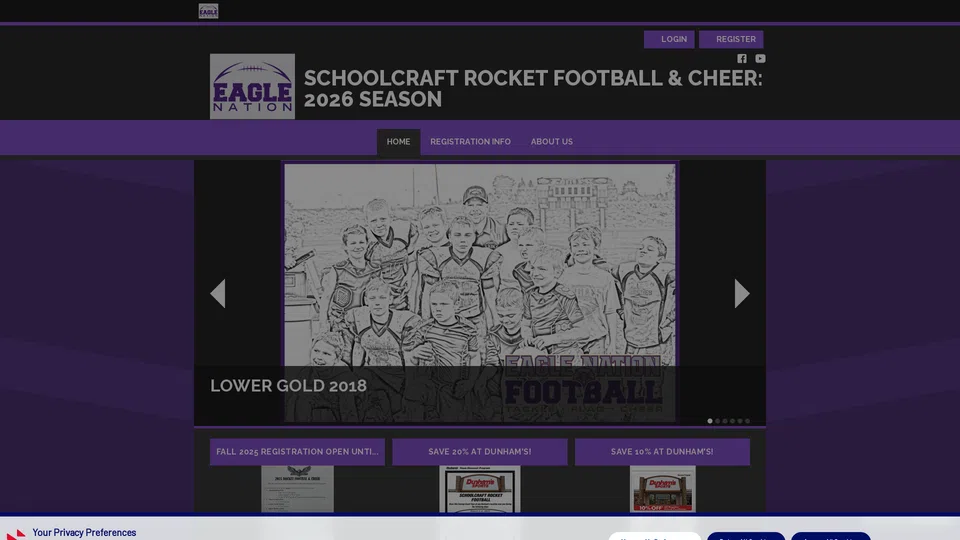This screenshot has width=960, height=540.
Task: Open REGISTRATION INFO menu
Action: coord(470,142)
